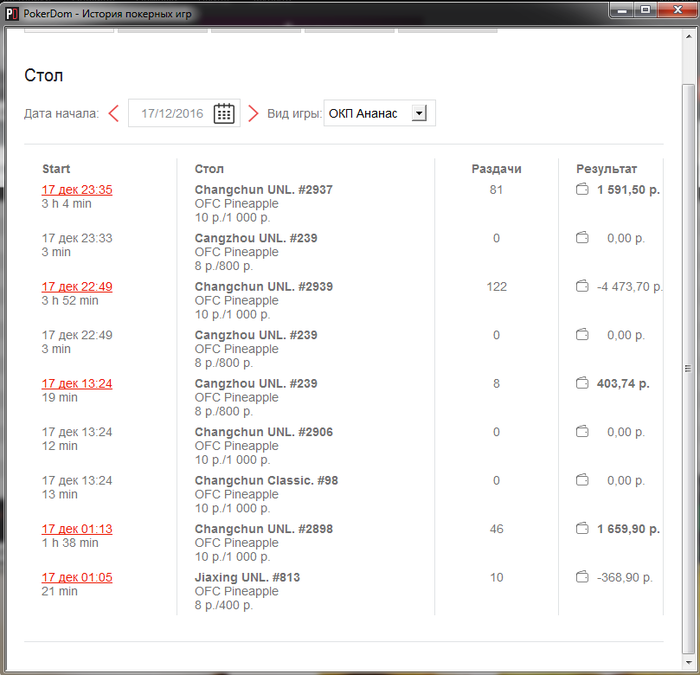Go to next date with right arrow
Viewport: 700px width, 675px height.
tap(253, 113)
